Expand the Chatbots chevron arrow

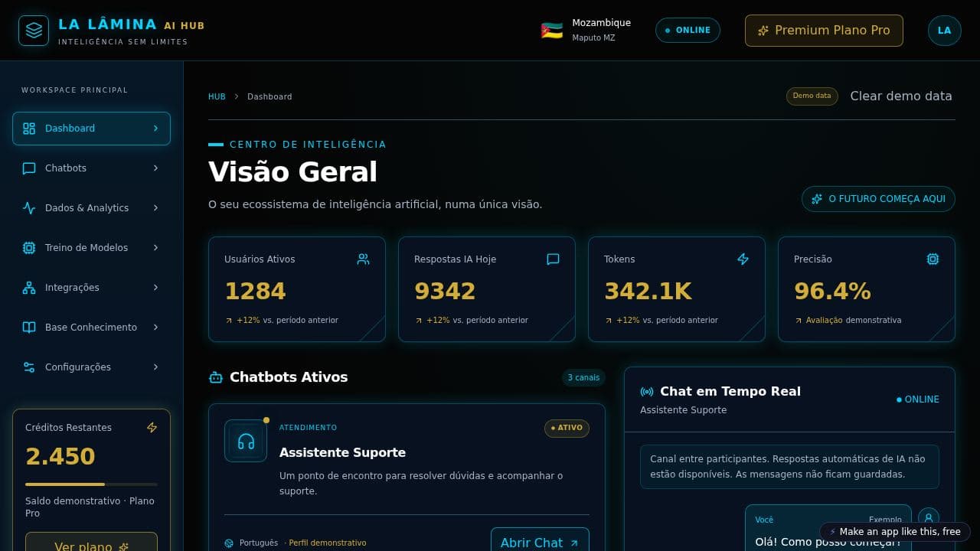tap(155, 168)
